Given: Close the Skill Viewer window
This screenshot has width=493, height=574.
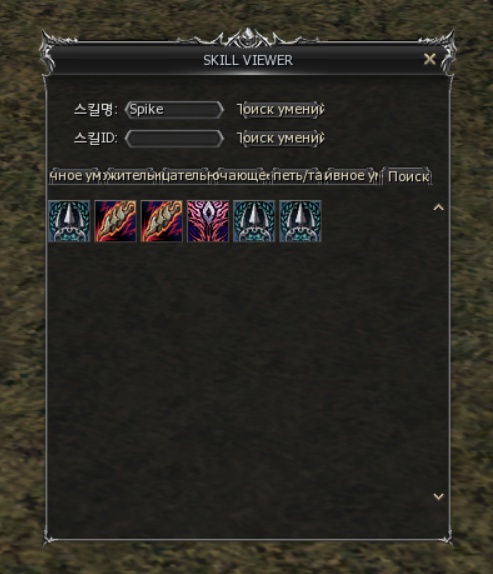Looking at the screenshot, I should coord(429,59).
